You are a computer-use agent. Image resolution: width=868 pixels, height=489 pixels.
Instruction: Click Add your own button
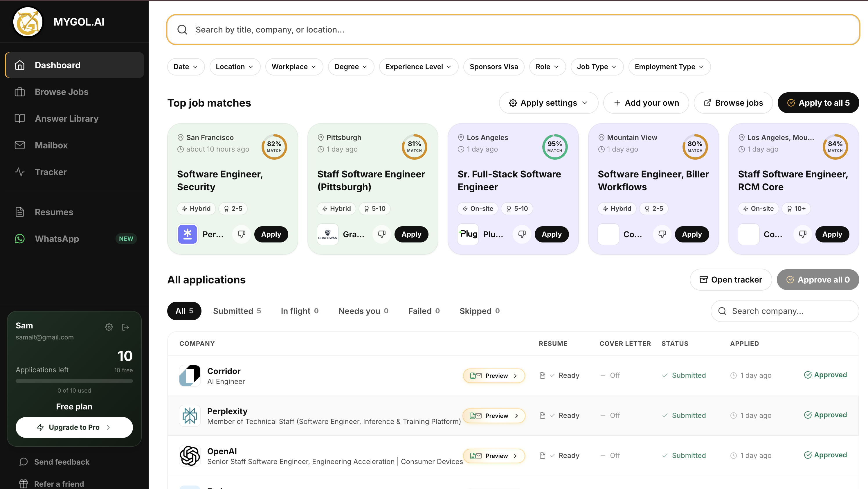click(x=646, y=103)
